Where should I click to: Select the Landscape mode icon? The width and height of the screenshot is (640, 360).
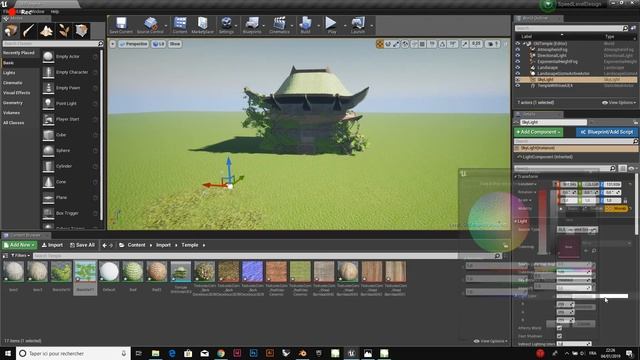[x=46, y=31]
